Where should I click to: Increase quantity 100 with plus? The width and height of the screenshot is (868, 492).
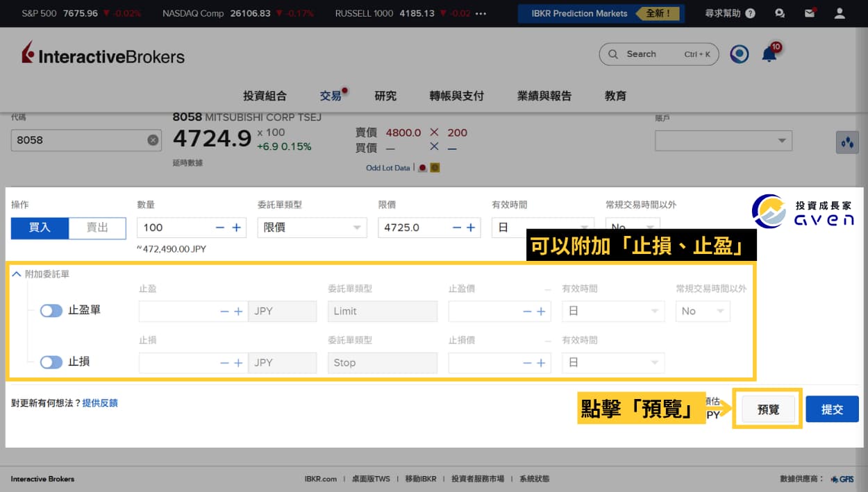tap(236, 228)
